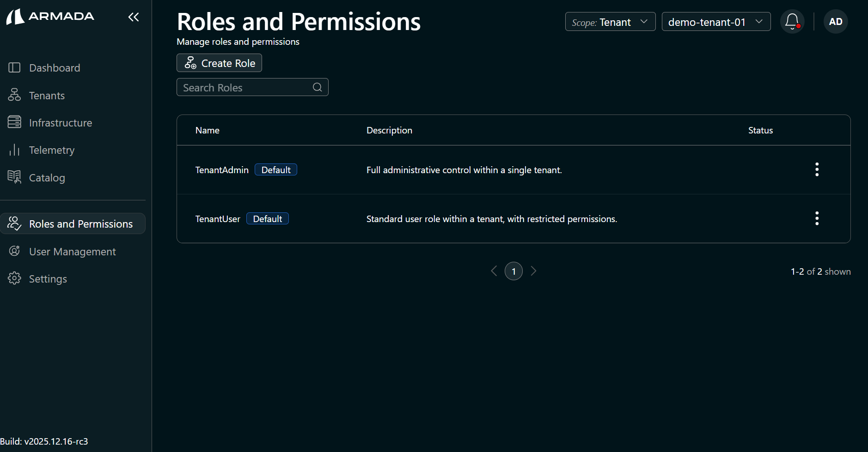Open the three-dot menu for TenantUser
Screen dimensions: 868x452
click(x=817, y=218)
